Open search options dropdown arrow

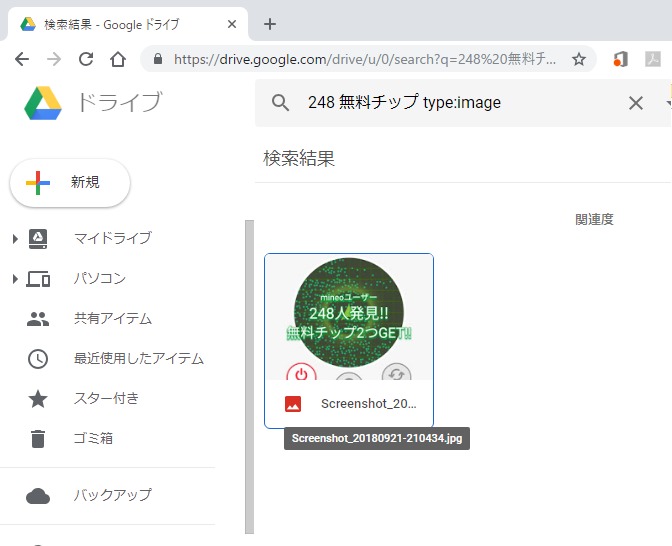point(667,103)
